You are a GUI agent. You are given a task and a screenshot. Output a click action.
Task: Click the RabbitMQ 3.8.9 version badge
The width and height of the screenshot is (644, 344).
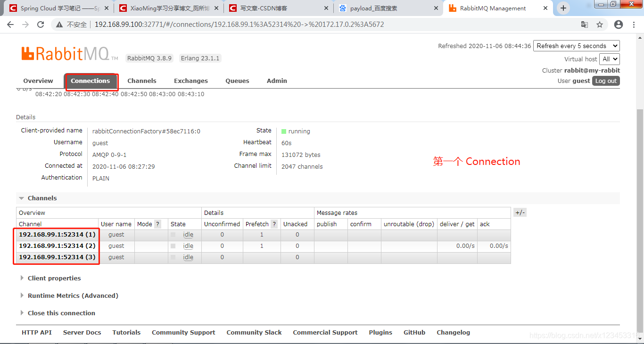(149, 58)
